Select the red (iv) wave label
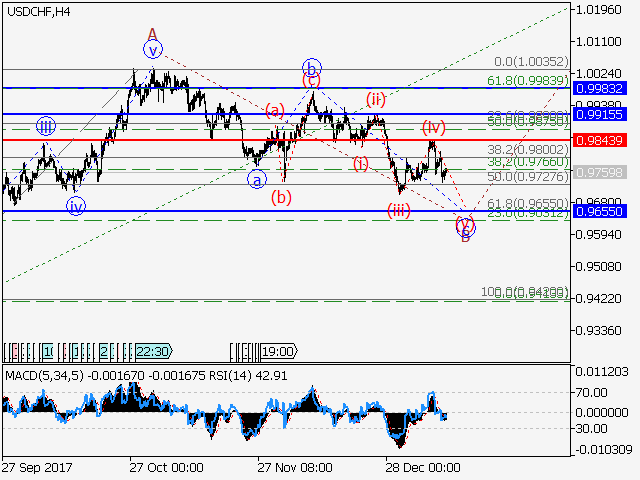Viewport: 640px width, 480px height. coord(432,127)
